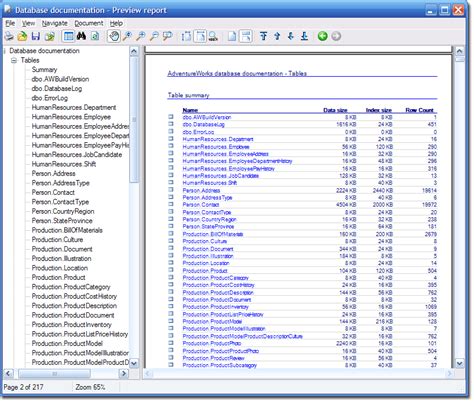Viewport: 474px width, 402px height.
Task: Select continuous page view icon
Action: point(245,36)
